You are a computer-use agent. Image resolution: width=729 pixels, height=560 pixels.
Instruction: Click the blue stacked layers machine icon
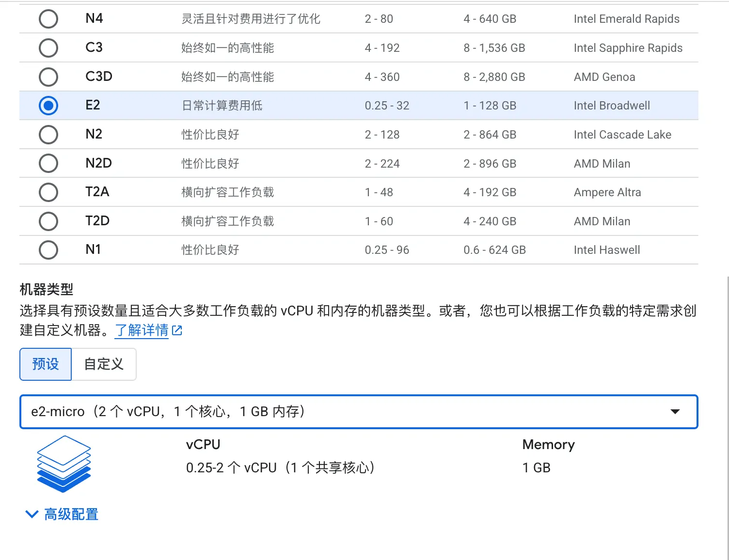pyautogui.click(x=64, y=464)
